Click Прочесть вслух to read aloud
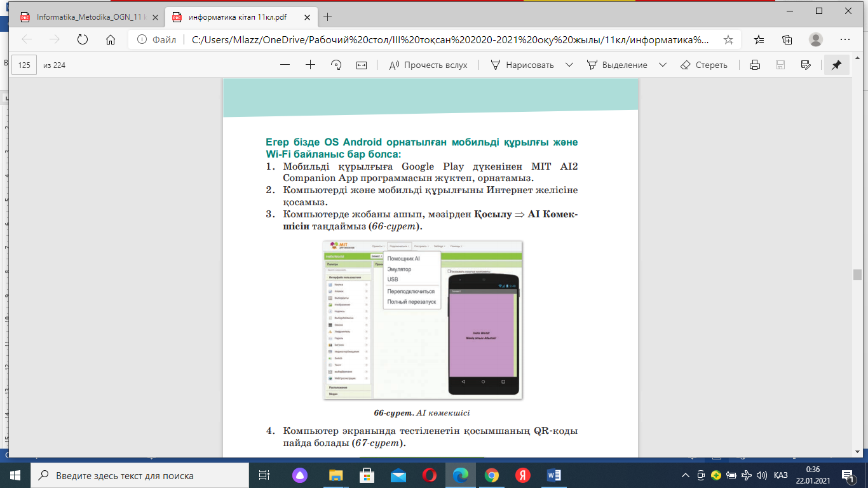868x488 pixels. click(x=428, y=65)
